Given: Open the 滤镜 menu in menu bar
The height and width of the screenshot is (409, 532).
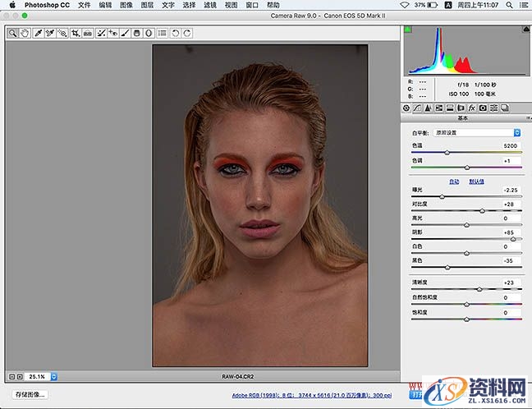Looking at the screenshot, I should tap(210, 5).
